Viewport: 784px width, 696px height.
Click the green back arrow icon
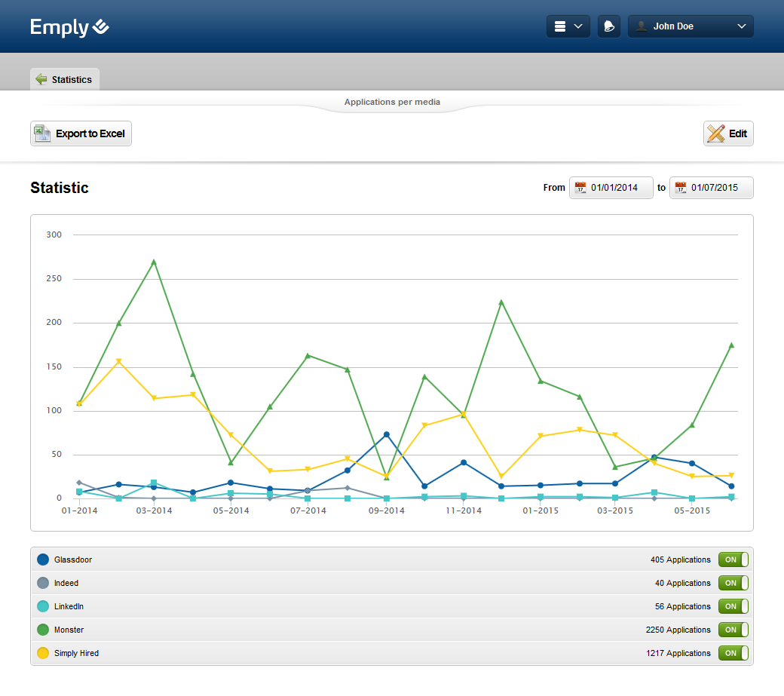coord(41,79)
